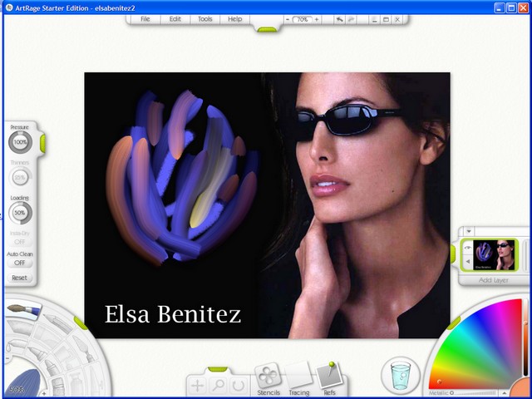
Task: Pick a color in the rainbow wheel
Action: [x=485, y=349]
